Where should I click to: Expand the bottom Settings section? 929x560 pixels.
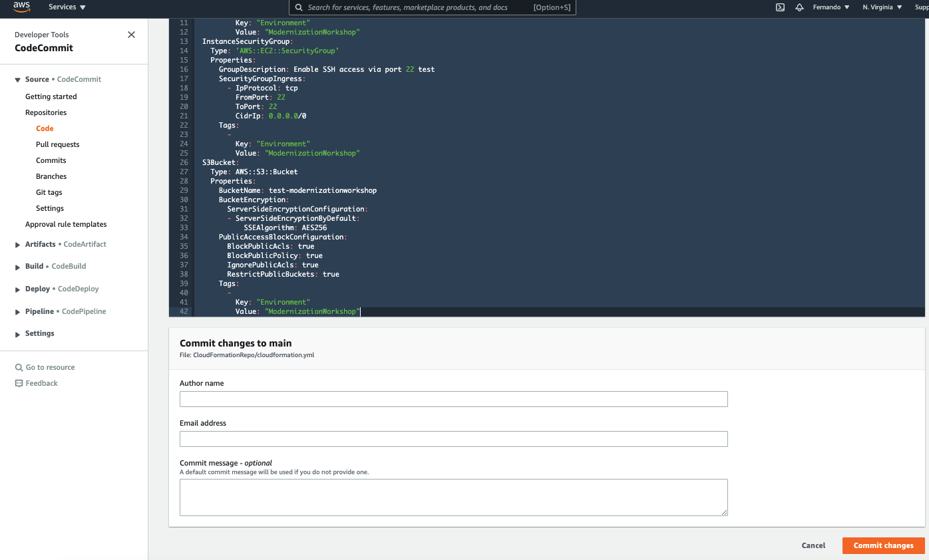pos(18,334)
